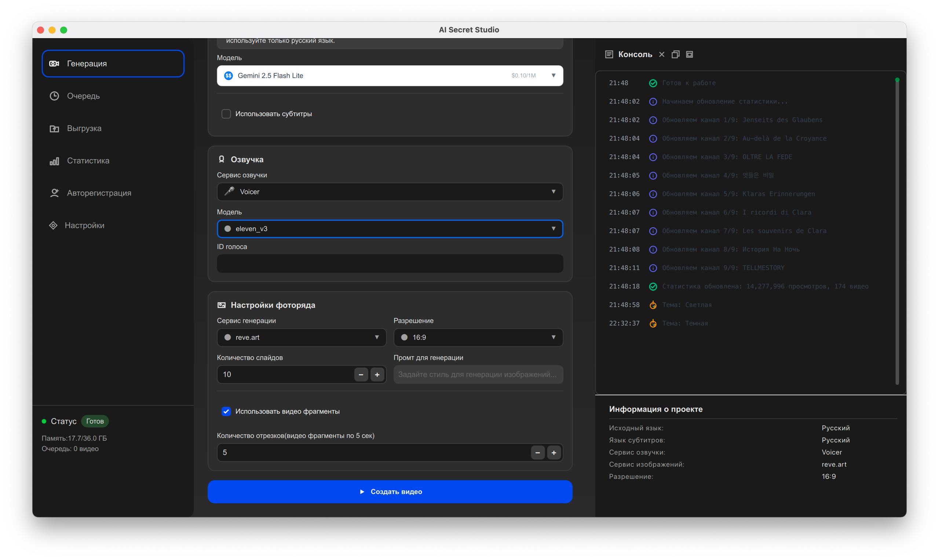
Task: Uncheck Использовать видео фрагменты checkbox
Action: (x=226, y=411)
